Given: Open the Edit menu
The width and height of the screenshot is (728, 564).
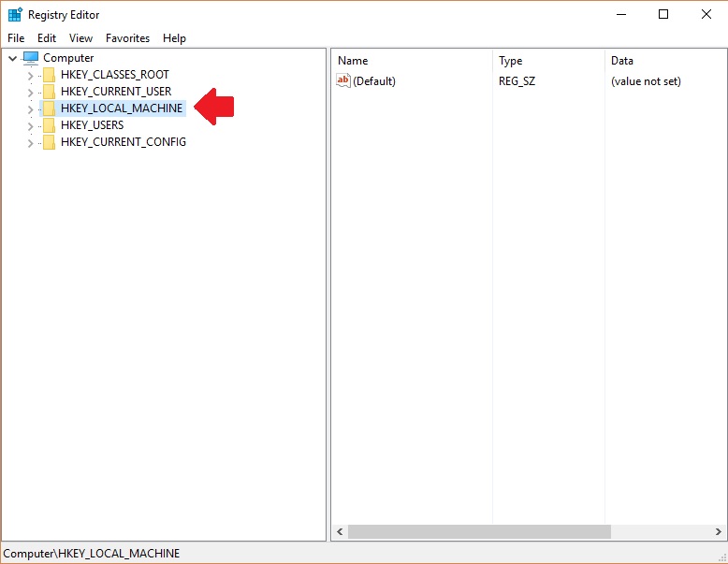Looking at the screenshot, I should [x=47, y=38].
